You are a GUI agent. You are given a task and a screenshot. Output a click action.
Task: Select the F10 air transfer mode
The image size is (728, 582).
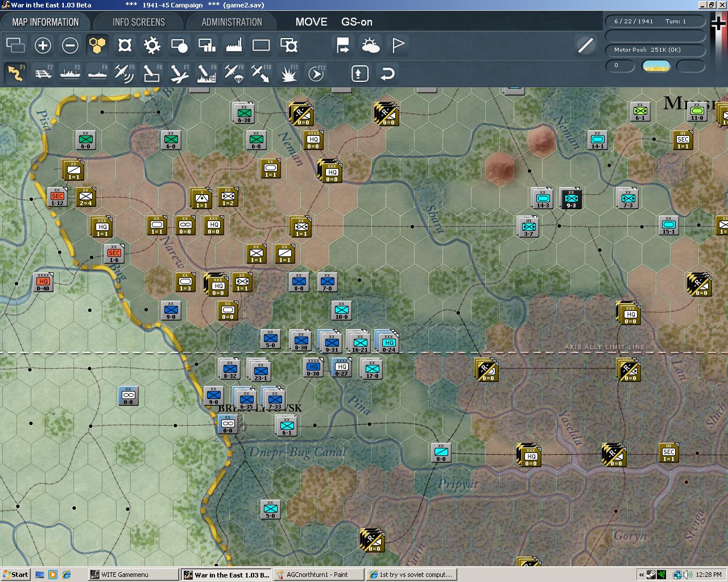pyautogui.click(x=261, y=73)
